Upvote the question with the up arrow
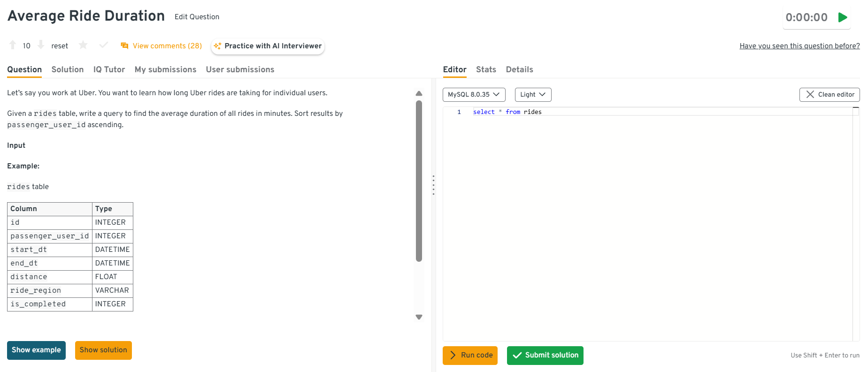 pos(13,45)
